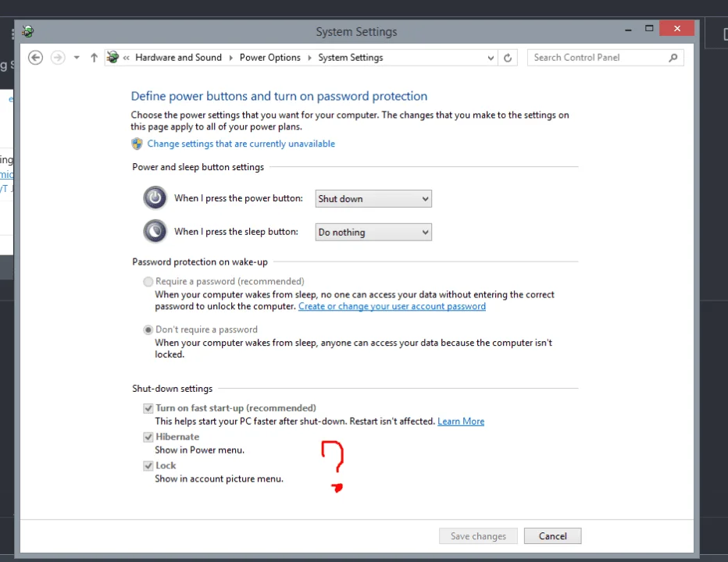
Task: Click Change settings that are currently unavailable
Action: point(241,144)
